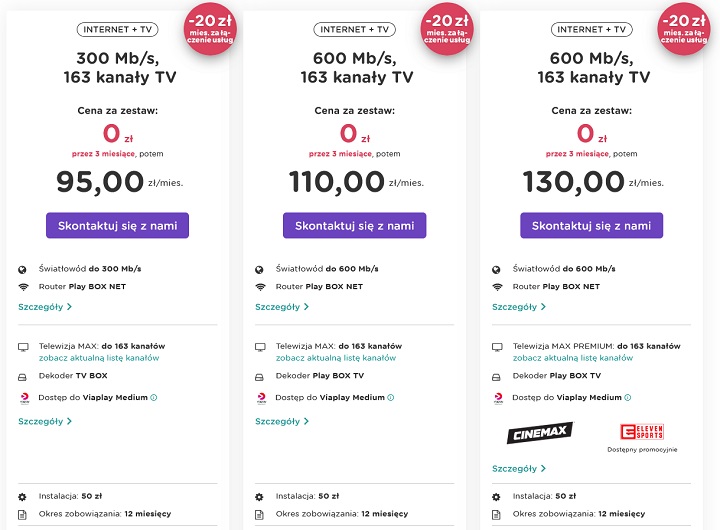Expand Szczegóły under Router in 300 Mb/s plan
Image resolution: width=720 pixels, height=530 pixels.
pos(44,307)
